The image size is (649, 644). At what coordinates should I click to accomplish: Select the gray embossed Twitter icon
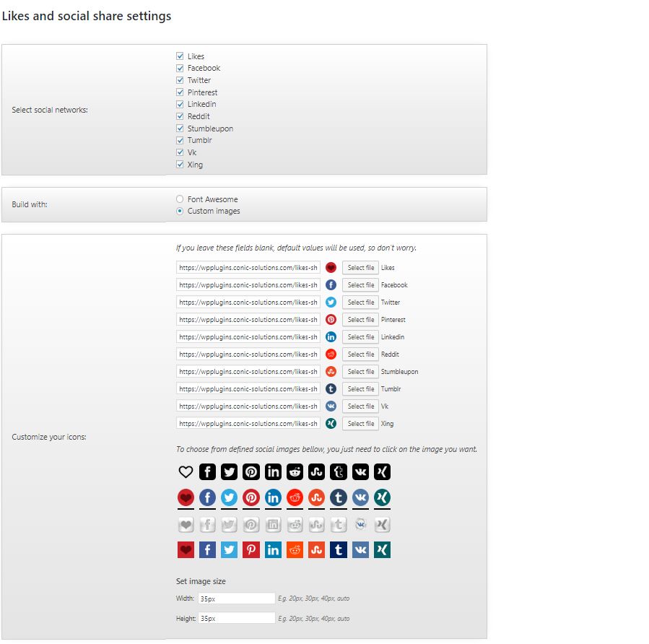(229, 525)
